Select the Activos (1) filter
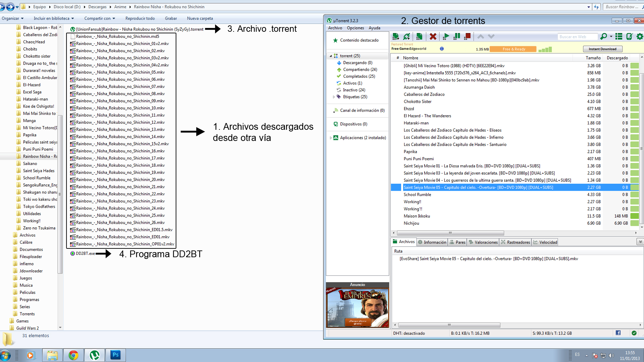Image resolution: width=644 pixels, height=362 pixels. tap(352, 83)
